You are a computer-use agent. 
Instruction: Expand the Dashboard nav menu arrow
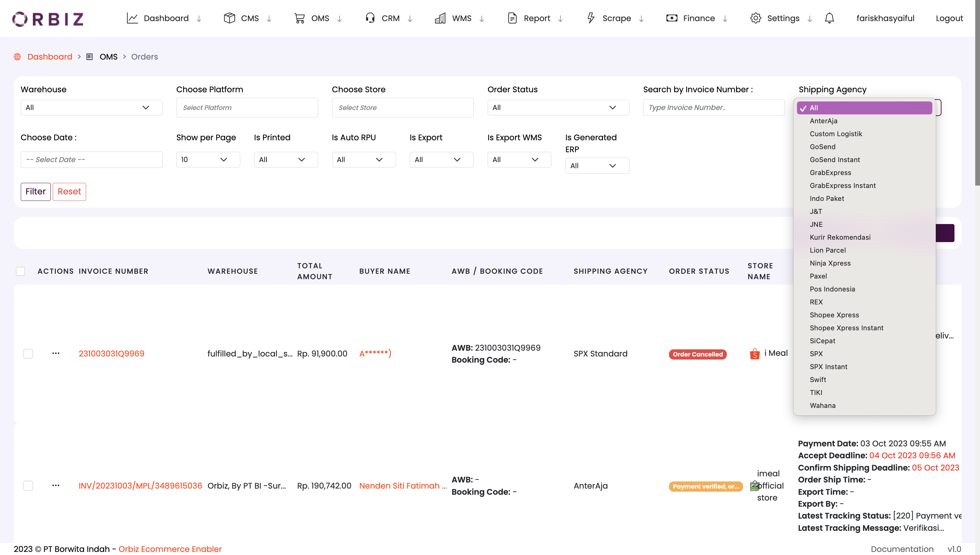[199, 18]
